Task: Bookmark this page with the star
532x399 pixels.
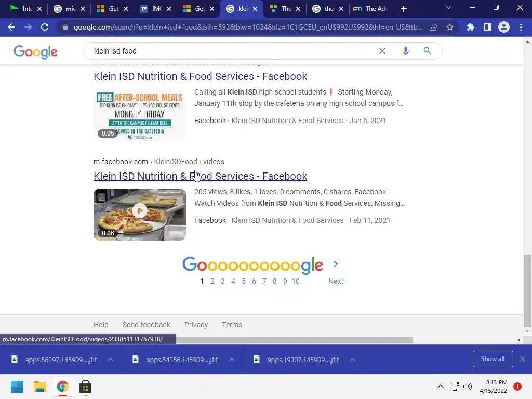Action: point(450,27)
